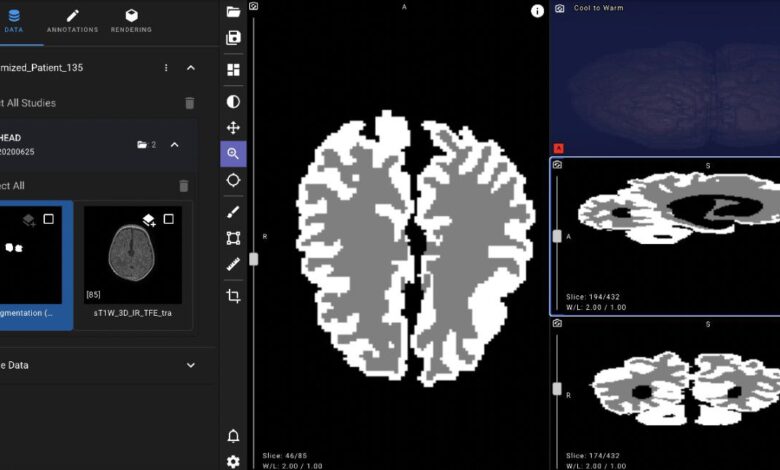Switch to the Rendering tab
This screenshot has height=470, width=780.
[x=132, y=19]
